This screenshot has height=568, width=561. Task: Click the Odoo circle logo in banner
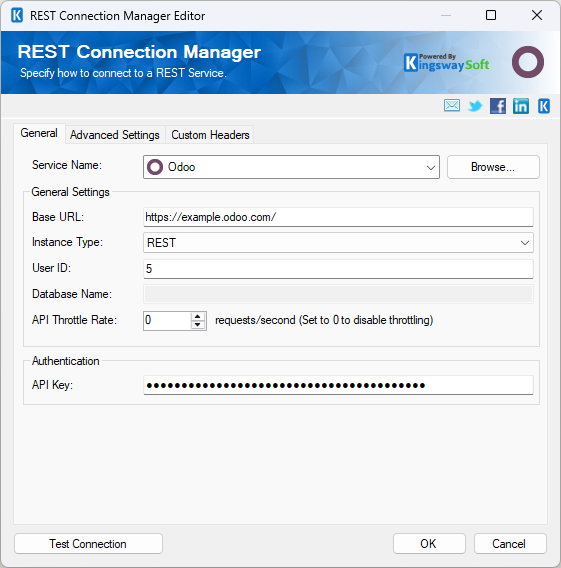(528, 62)
